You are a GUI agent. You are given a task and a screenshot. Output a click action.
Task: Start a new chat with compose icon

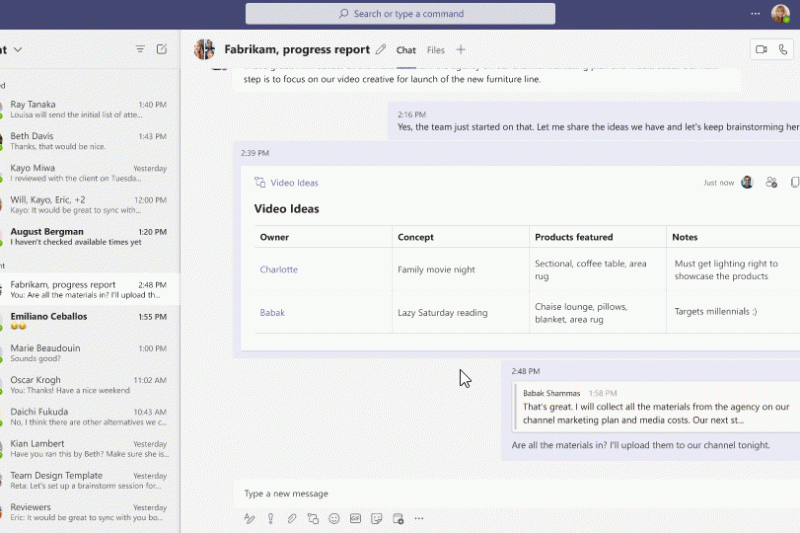162,49
